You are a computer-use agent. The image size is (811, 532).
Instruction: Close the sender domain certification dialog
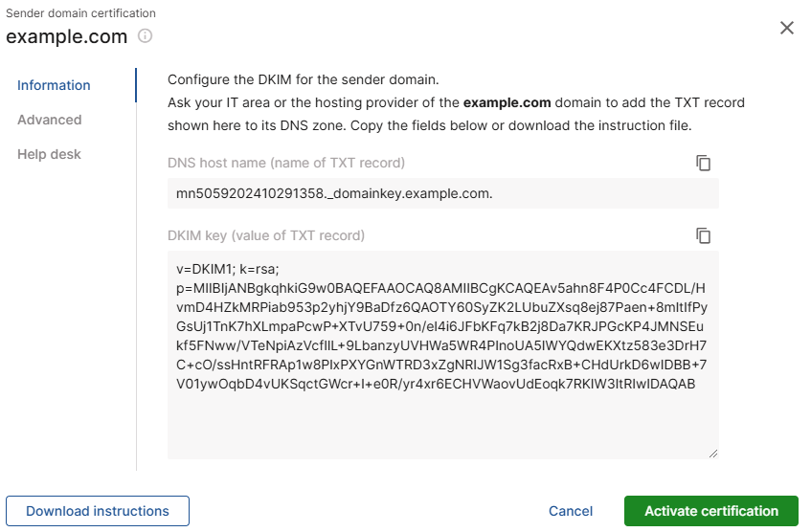[787, 28]
